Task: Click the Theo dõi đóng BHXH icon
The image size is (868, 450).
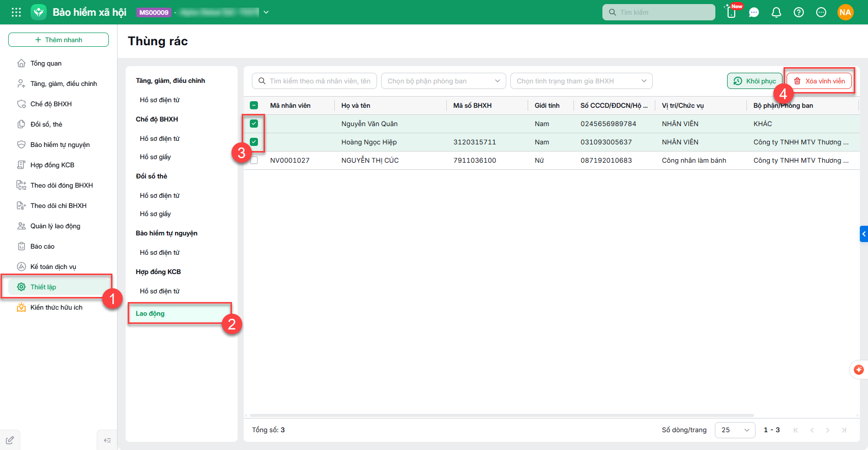Action: [x=21, y=185]
